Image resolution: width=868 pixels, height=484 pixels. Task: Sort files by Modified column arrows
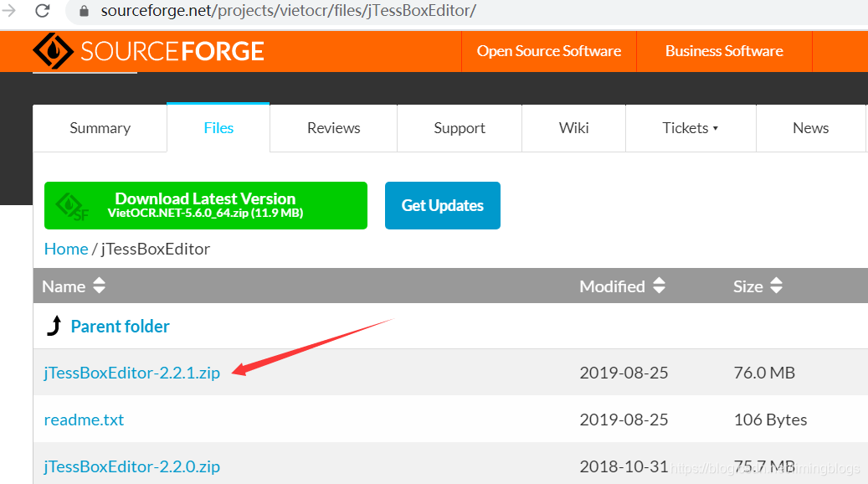659,286
